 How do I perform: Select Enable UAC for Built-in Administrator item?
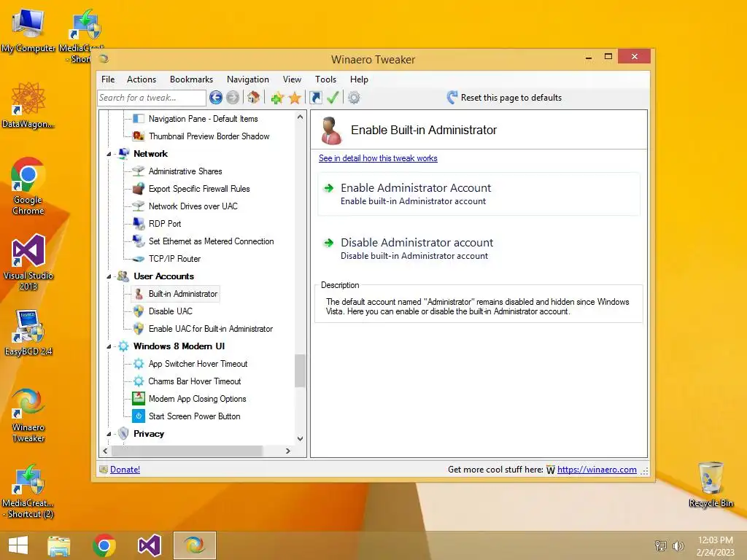(x=211, y=329)
